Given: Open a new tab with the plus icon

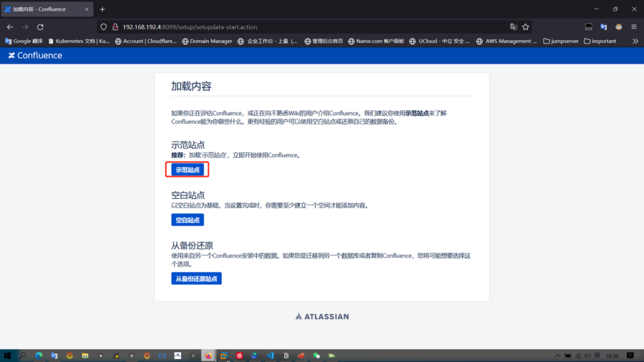Looking at the screenshot, I should [103, 9].
